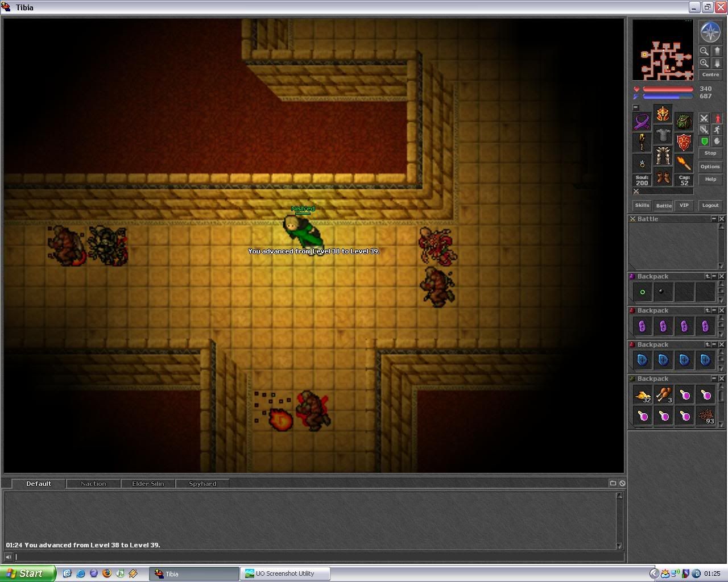Open the Naction chat tab
This screenshot has width=728, height=582.
[93, 484]
